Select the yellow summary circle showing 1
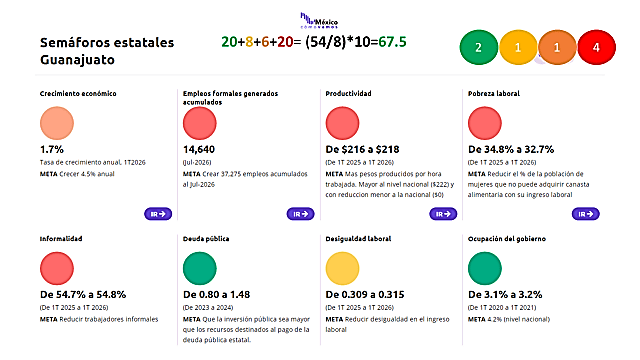 tap(518, 47)
